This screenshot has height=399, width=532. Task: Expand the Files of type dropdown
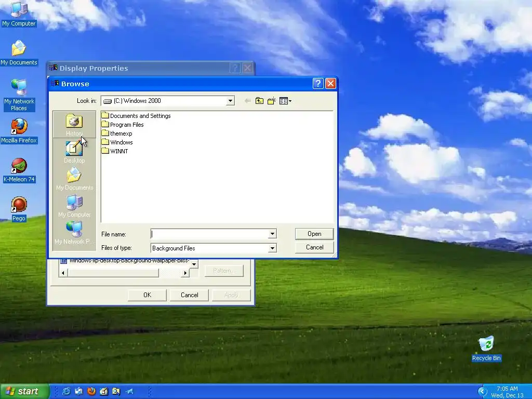point(272,248)
